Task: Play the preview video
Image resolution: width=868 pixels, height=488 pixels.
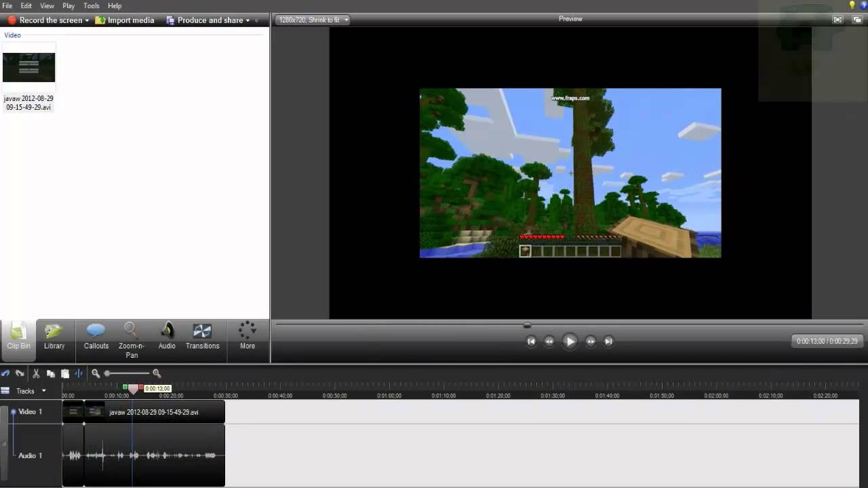Action: (x=570, y=342)
